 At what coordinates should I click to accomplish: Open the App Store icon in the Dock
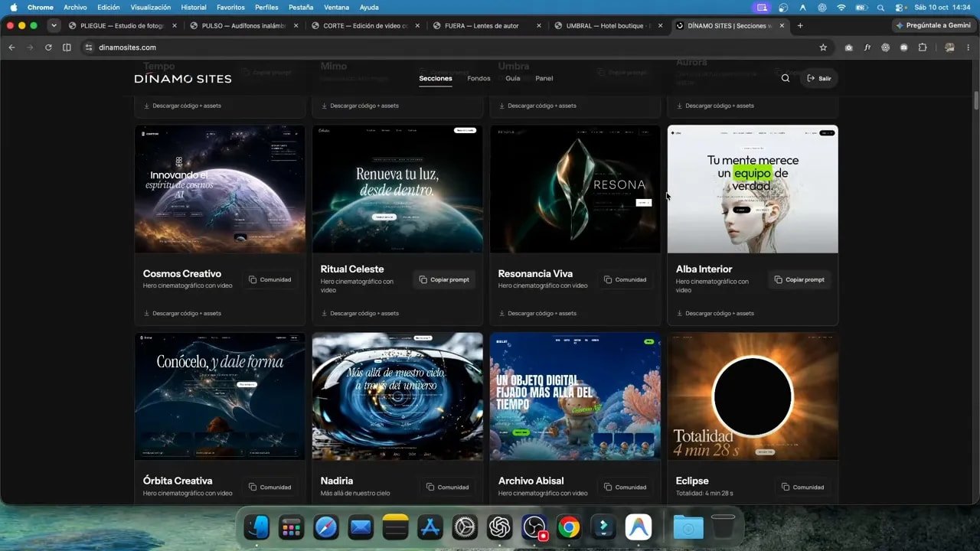430,527
